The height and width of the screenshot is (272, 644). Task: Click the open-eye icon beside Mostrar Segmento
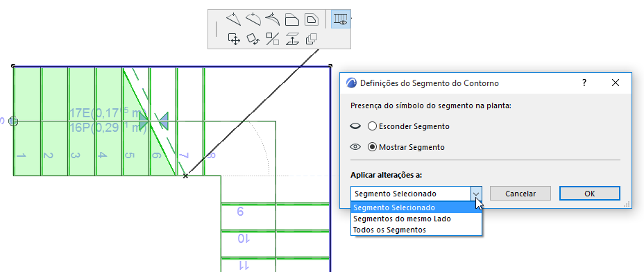pyautogui.click(x=355, y=146)
